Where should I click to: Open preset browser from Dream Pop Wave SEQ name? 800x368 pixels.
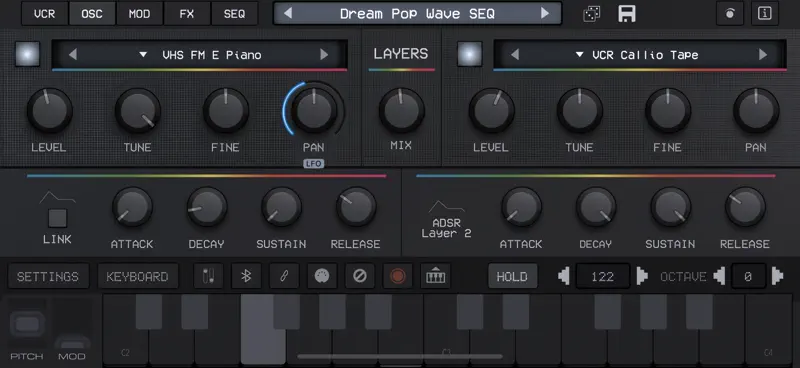[417, 14]
